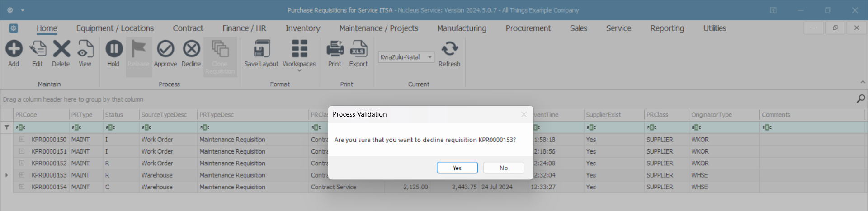
Task: Collapse the ribbon with the chevron
Action: 863,82
